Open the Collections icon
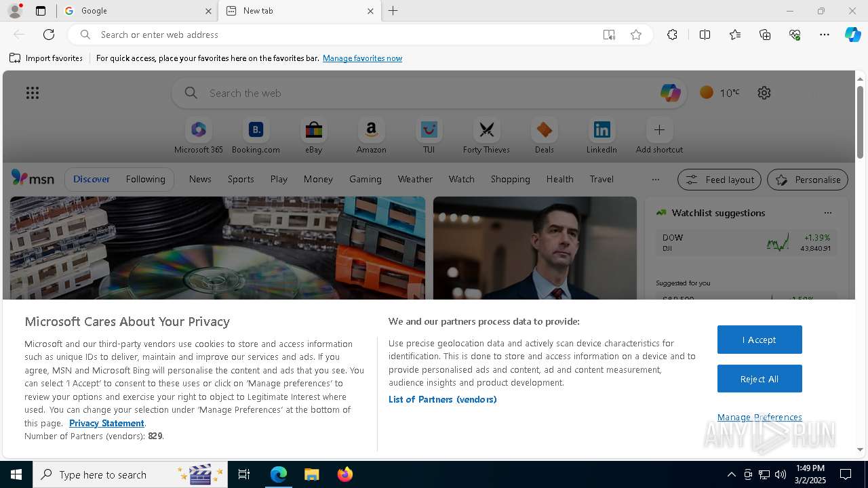 [x=765, y=35]
